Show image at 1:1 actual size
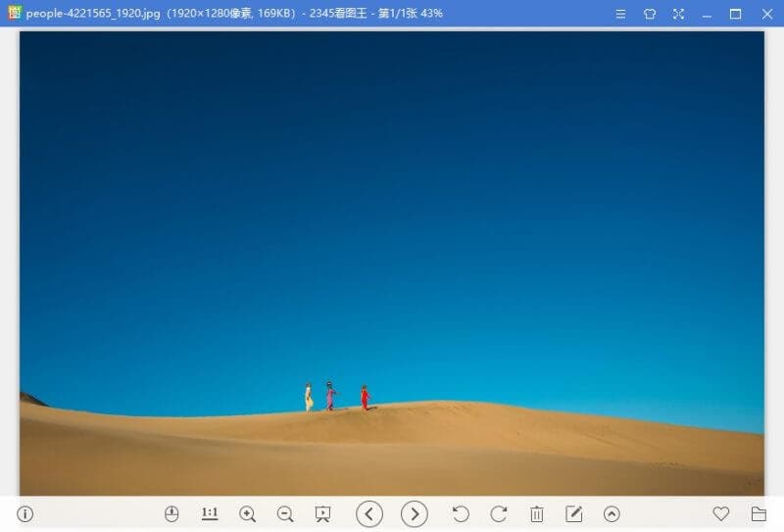 [x=210, y=513]
